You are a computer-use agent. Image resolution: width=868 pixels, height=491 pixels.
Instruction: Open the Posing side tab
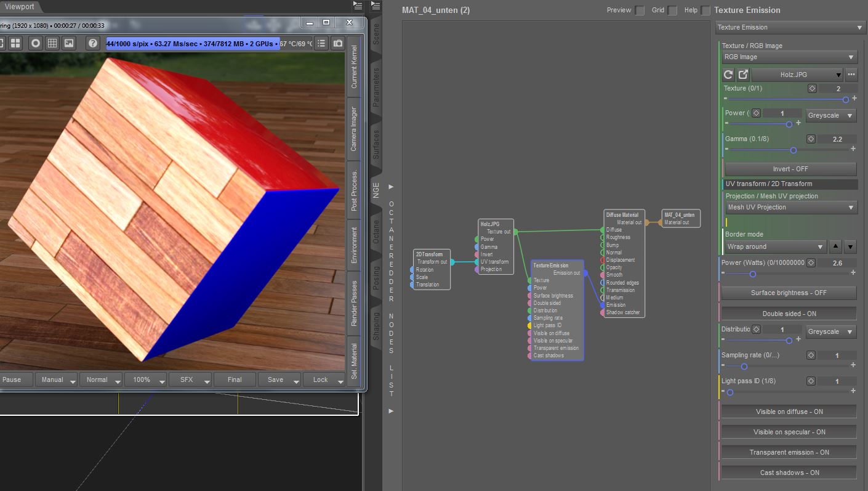coord(376,278)
